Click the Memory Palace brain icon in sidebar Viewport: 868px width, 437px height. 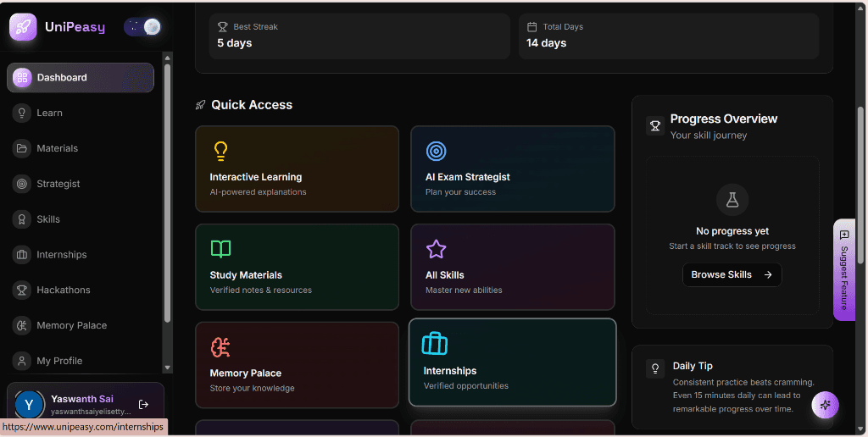pyautogui.click(x=21, y=325)
